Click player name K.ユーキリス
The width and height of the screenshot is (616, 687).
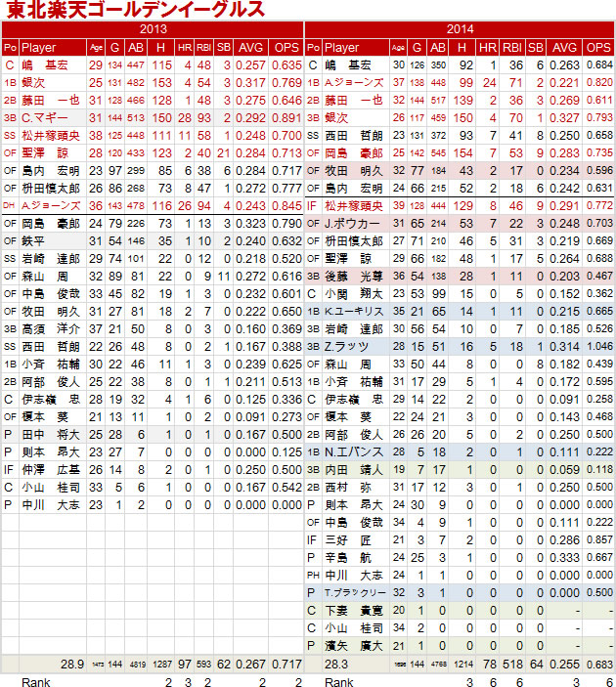tap(354, 312)
